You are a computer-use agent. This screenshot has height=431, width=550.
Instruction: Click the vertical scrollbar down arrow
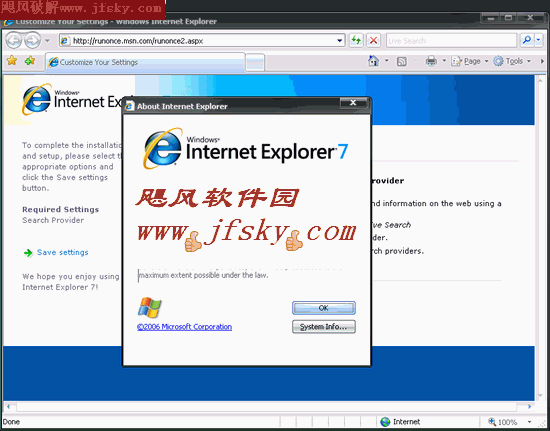point(541,396)
